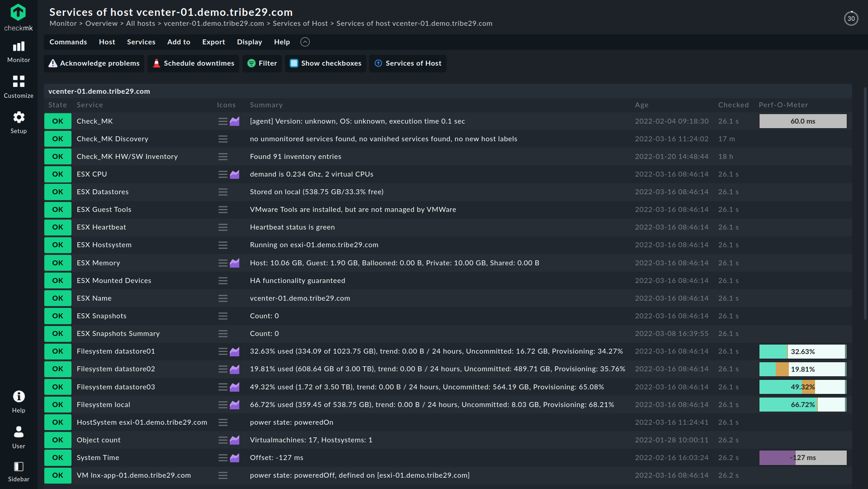Open the Export menu
Screen dimensions: 868x489
click(213, 42)
